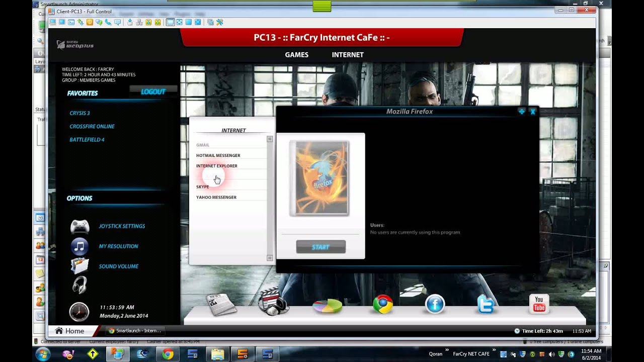Select INTERNET EXPLORER in the list
Image resolution: width=644 pixels, height=362 pixels.
point(217,166)
